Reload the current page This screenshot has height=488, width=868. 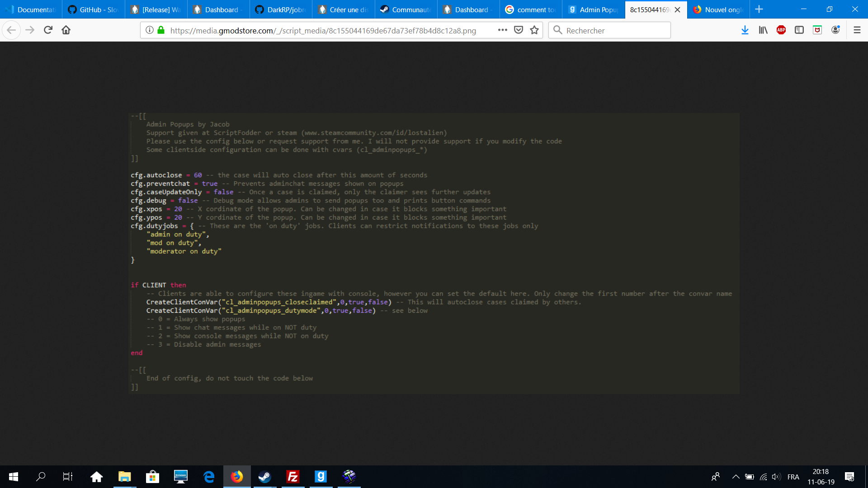48,30
